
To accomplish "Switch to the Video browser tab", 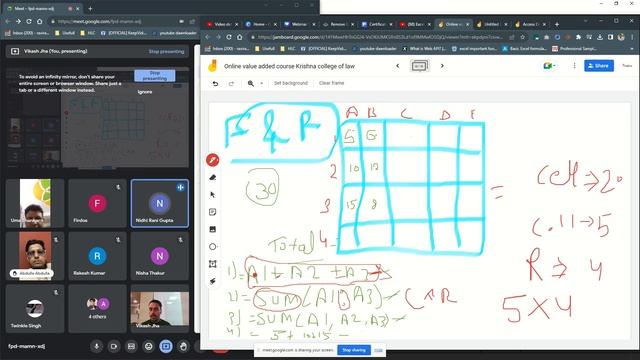I will click(x=222, y=24).
